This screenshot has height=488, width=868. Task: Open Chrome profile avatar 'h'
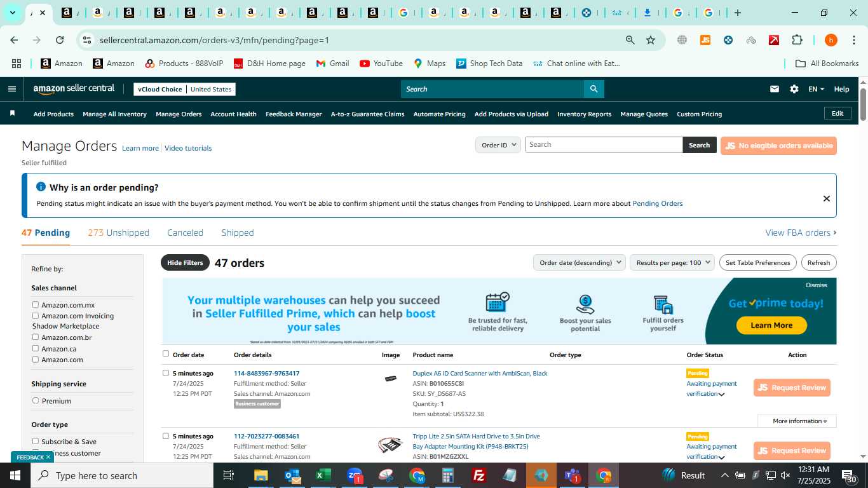click(x=831, y=40)
